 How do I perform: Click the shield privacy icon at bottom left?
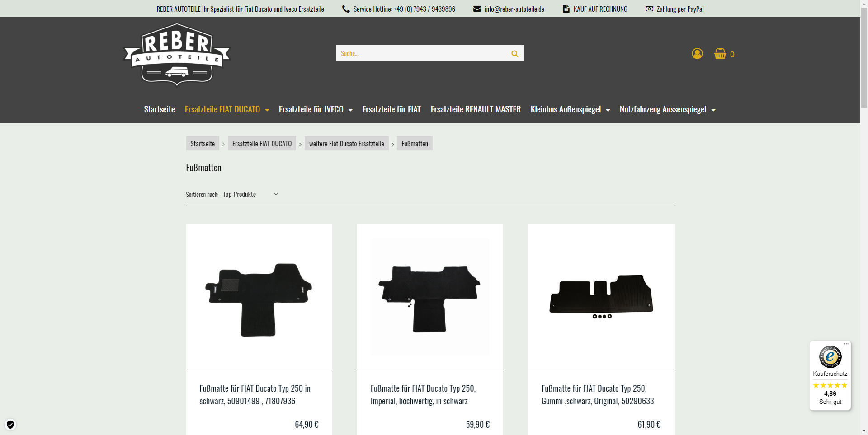[x=10, y=425]
